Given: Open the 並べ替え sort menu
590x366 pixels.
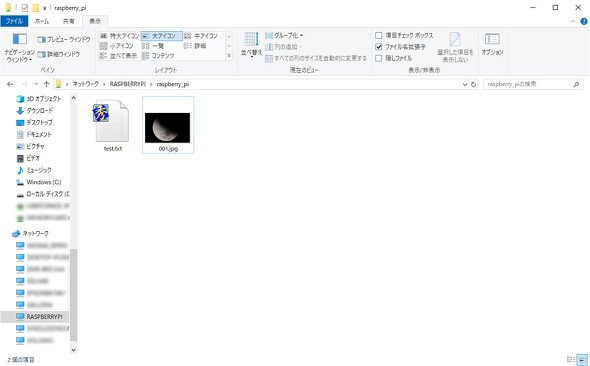Looking at the screenshot, I should pos(251,44).
